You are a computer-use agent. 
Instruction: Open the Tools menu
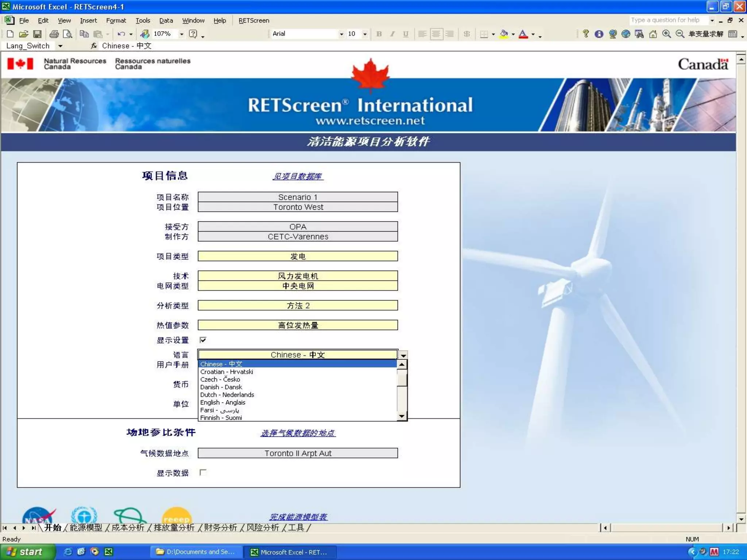[143, 20]
